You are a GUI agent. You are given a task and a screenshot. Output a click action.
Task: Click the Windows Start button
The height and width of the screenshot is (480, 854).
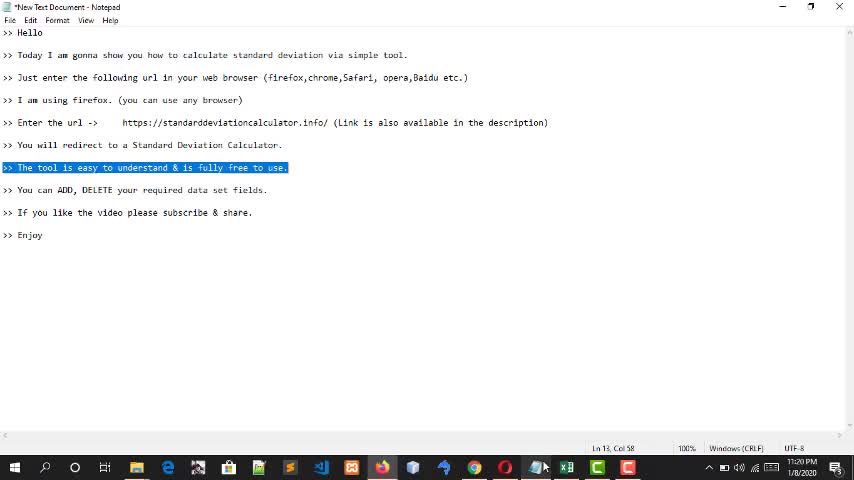point(14,467)
